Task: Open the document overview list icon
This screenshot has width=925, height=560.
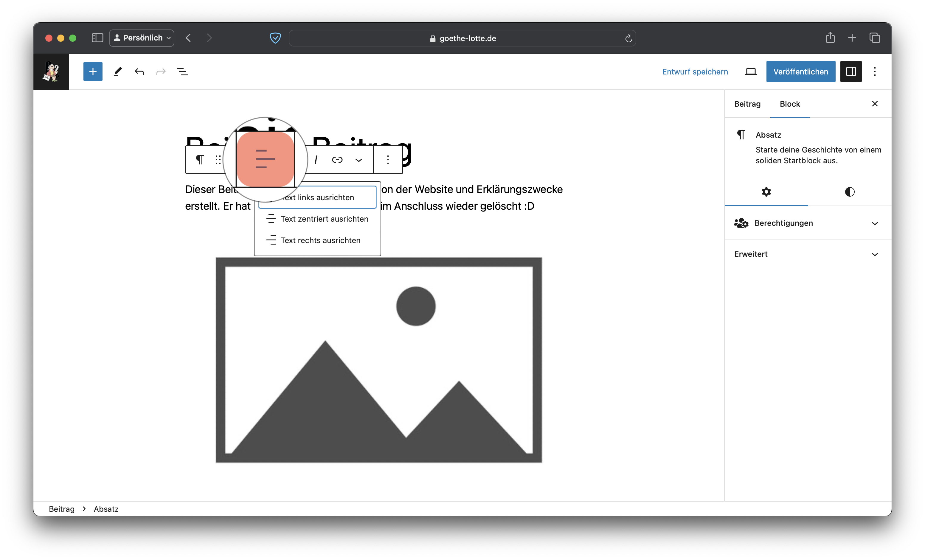Action: (x=182, y=71)
